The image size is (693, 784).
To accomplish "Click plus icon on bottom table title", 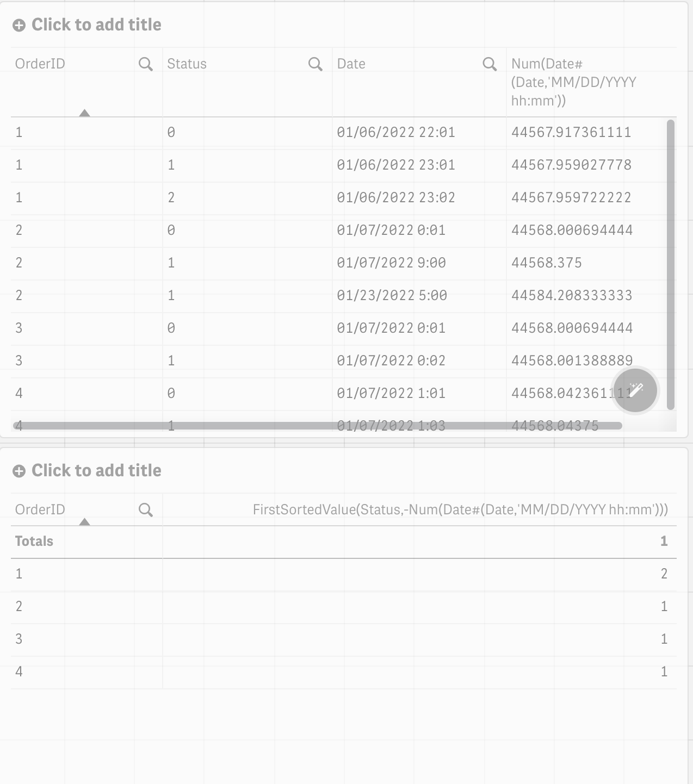I will pos(19,471).
